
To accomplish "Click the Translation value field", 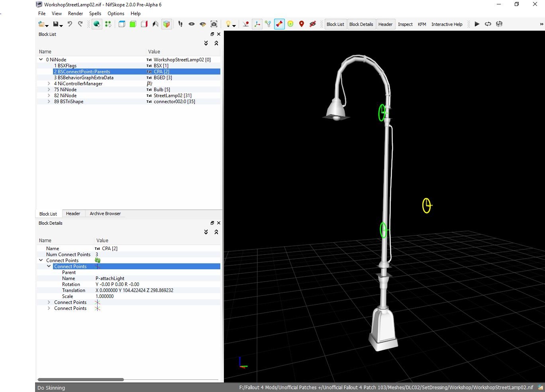I will (x=157, y=290).
